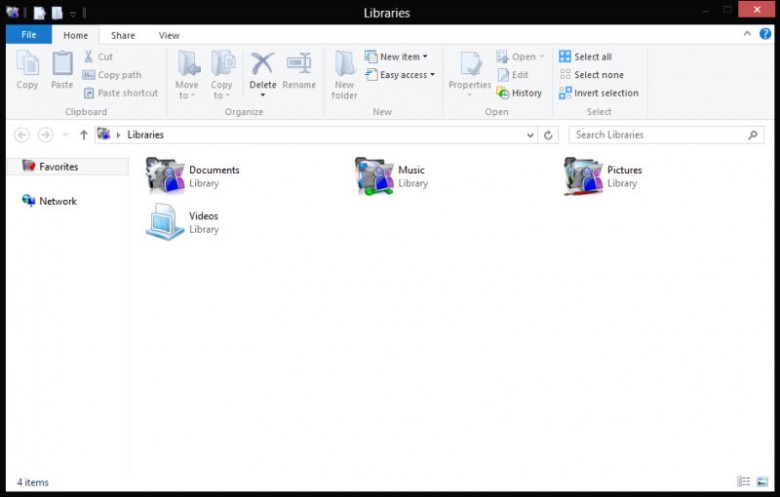Open Help via the question mark icon
The height and width of the screenshot is (497, 780).
pos(765,34)
